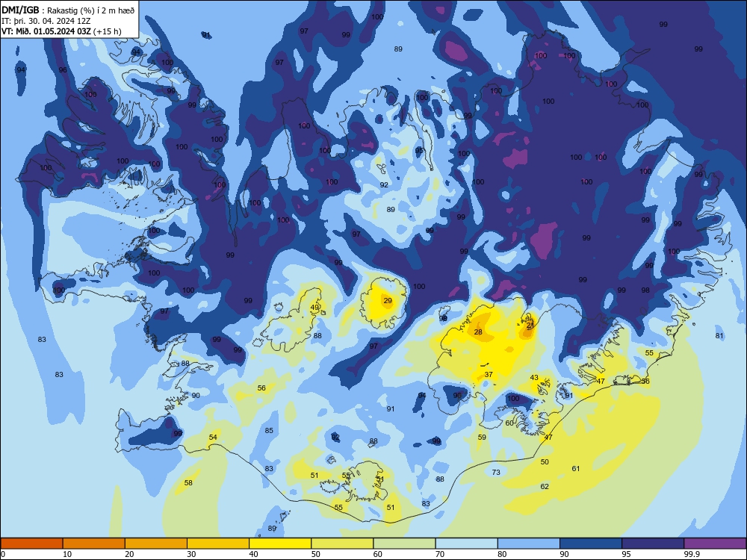Click the legend scale label 99.9

tap(691, 554)
